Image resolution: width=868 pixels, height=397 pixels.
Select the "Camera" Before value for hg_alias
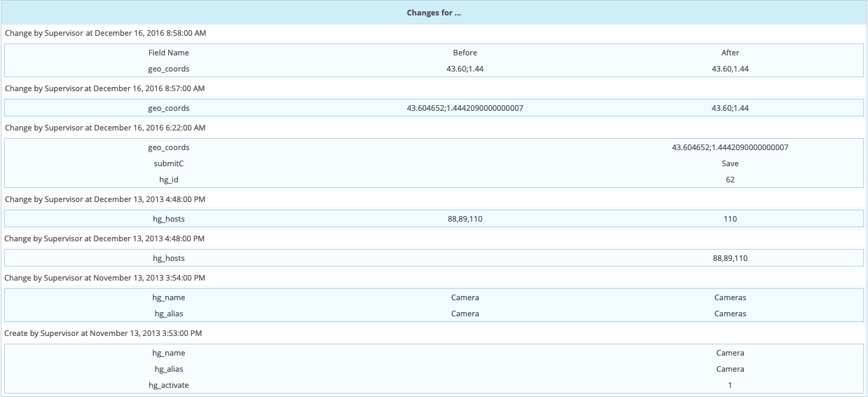point(464,314)
